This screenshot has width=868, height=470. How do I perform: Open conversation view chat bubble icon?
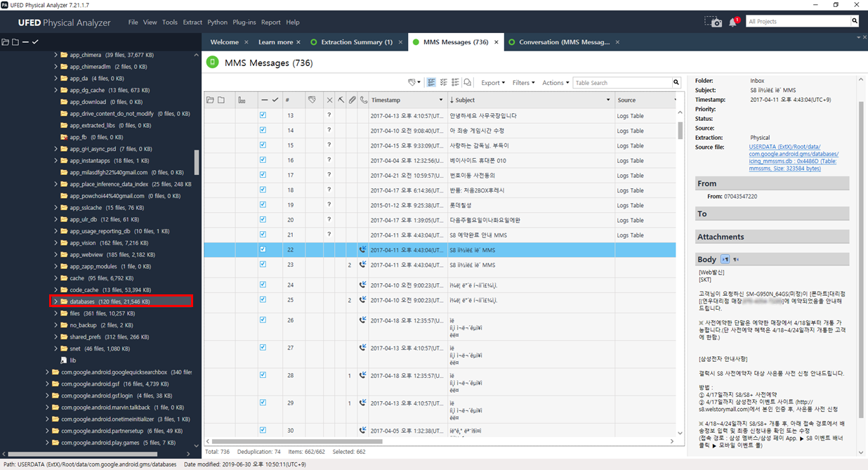[x=468, y=82]
